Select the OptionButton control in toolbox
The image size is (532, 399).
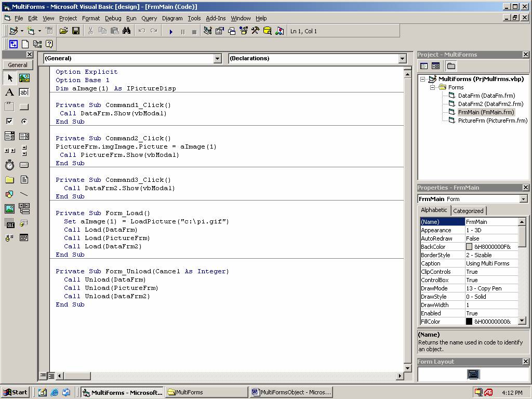[24, 122]
